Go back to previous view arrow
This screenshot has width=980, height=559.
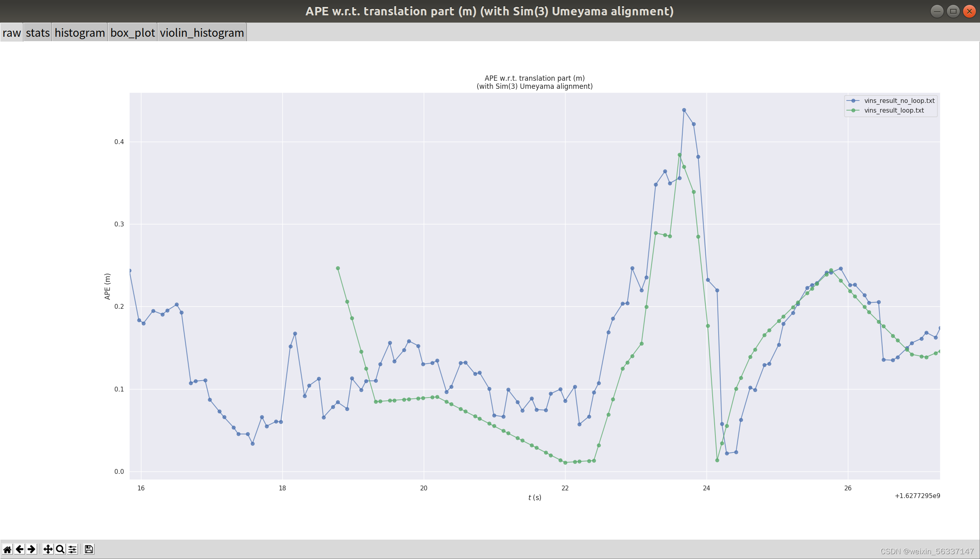[x=19, y=549]
